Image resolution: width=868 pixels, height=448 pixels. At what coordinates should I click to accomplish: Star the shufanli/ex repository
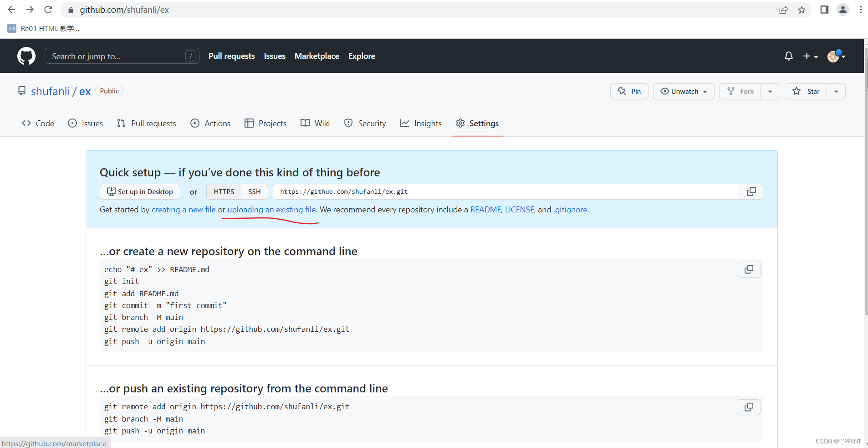pos(806,92)
